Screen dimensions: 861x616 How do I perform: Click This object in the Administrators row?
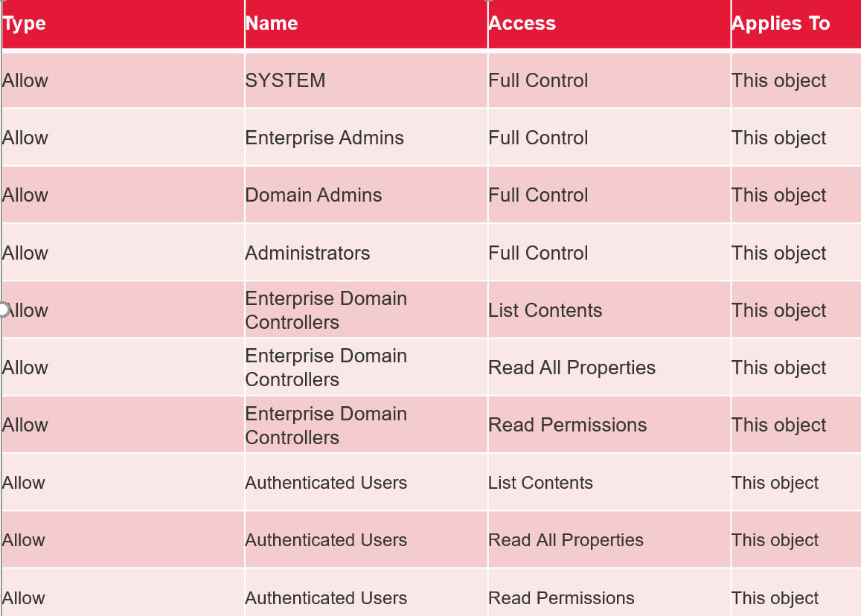point(778,253)
